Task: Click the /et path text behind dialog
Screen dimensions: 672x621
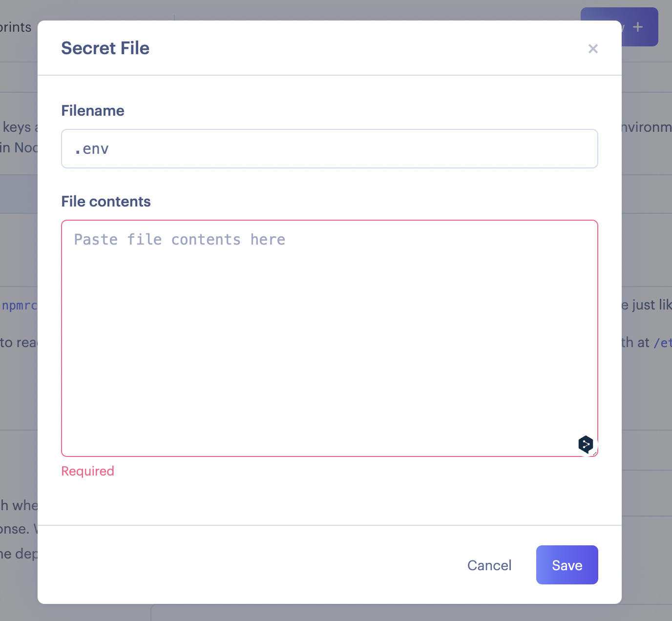Action: tap(663, 343)
